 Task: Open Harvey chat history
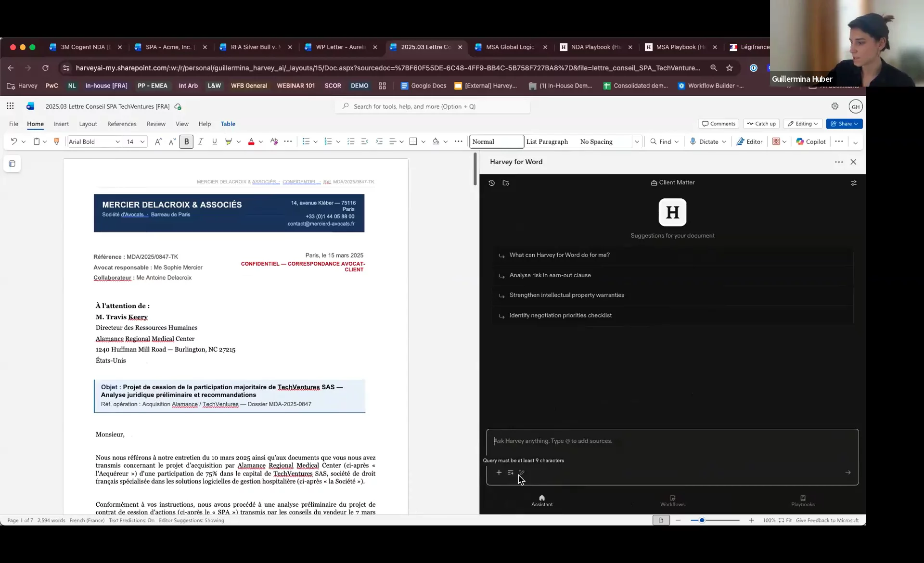[x=491, y=183]
